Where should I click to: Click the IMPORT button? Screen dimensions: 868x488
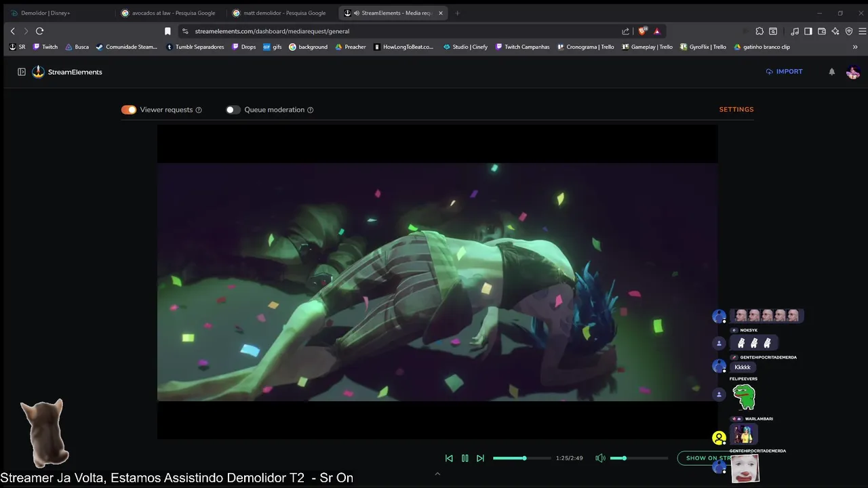(784, 71)
